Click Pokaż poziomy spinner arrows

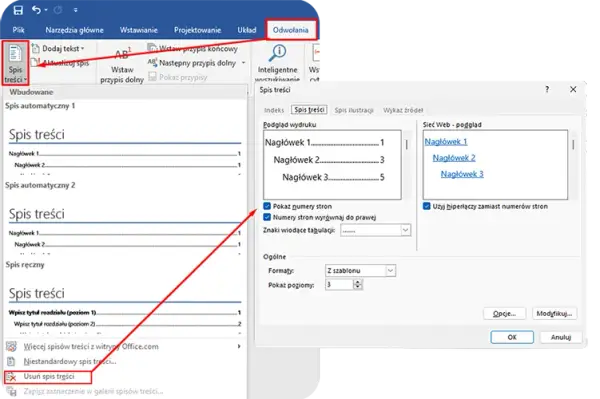coord(358,285)
